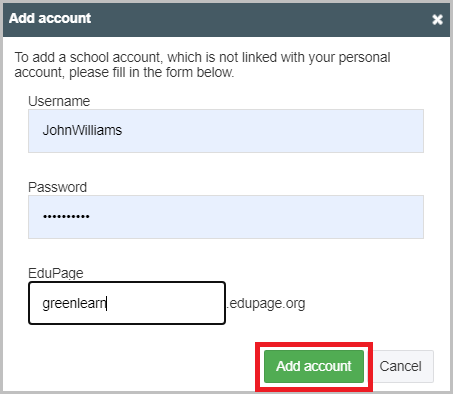Viewport: 453px width, 394px height.
Task: Click the JohnWilliams text in Username
Action: tap(82, 130)
